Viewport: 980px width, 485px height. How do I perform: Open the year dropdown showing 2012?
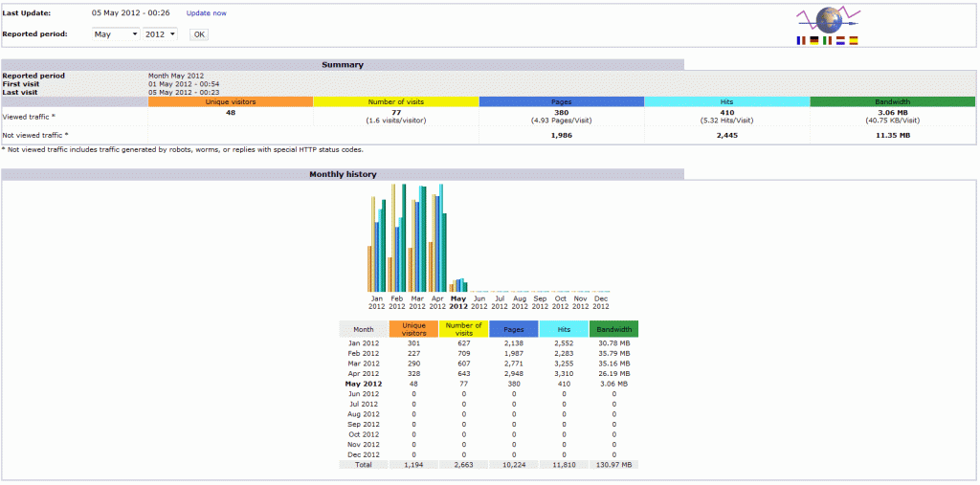pyautogui.click(x=160, y=34)
